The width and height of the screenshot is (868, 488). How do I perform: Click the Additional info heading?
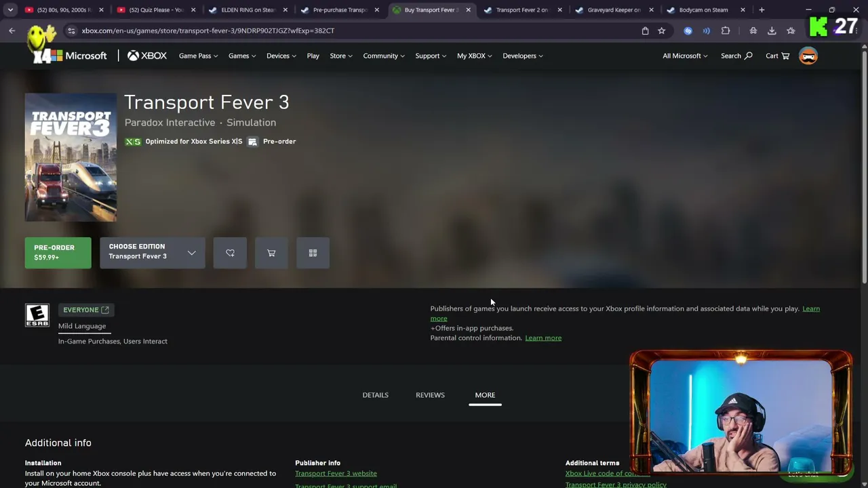[58, 443]
